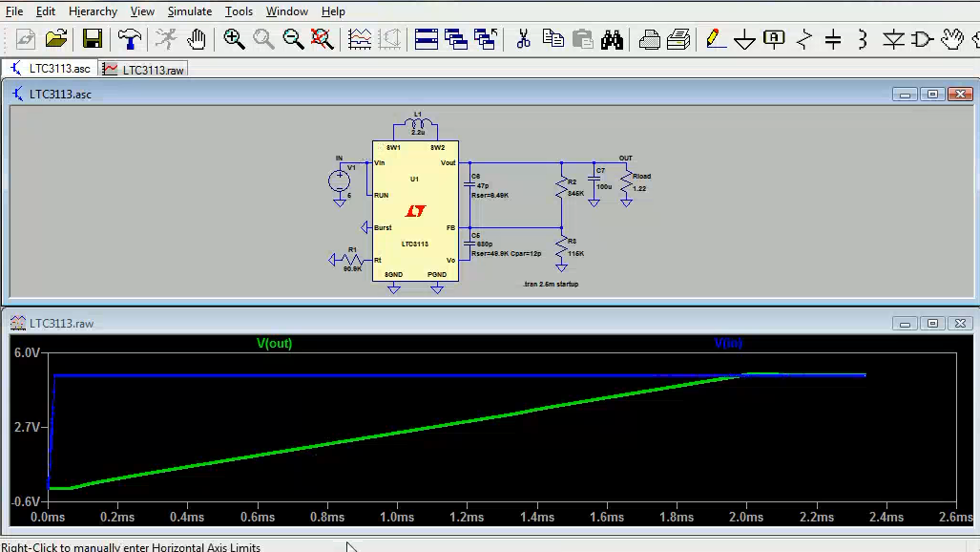Place a Ground symbol

pos(744,40)
